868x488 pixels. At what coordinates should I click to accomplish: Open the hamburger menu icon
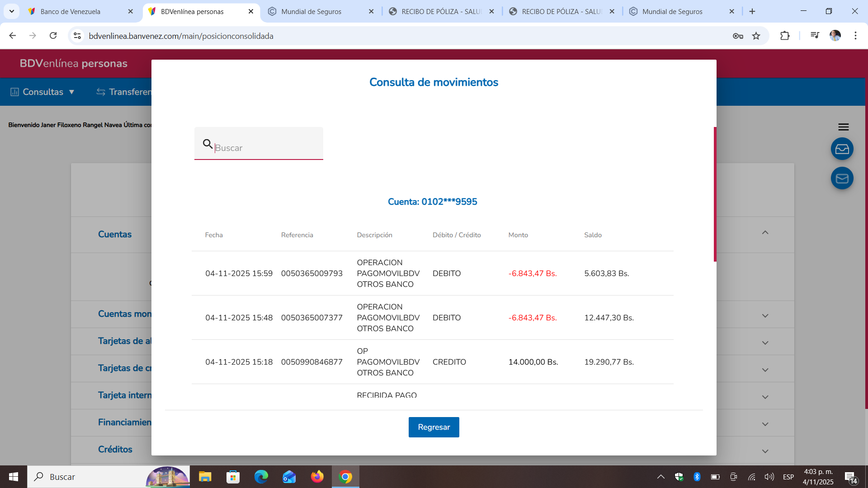843,127
